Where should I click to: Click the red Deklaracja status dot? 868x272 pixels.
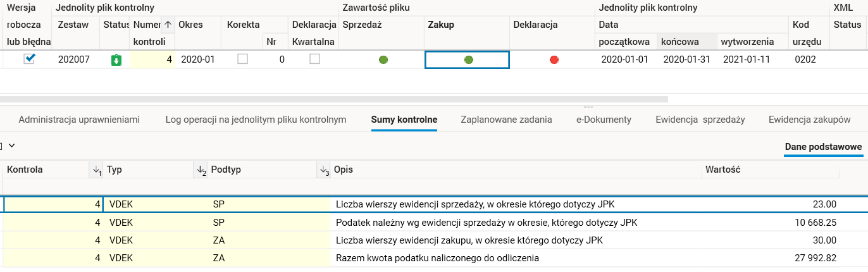tap(554, 59)
